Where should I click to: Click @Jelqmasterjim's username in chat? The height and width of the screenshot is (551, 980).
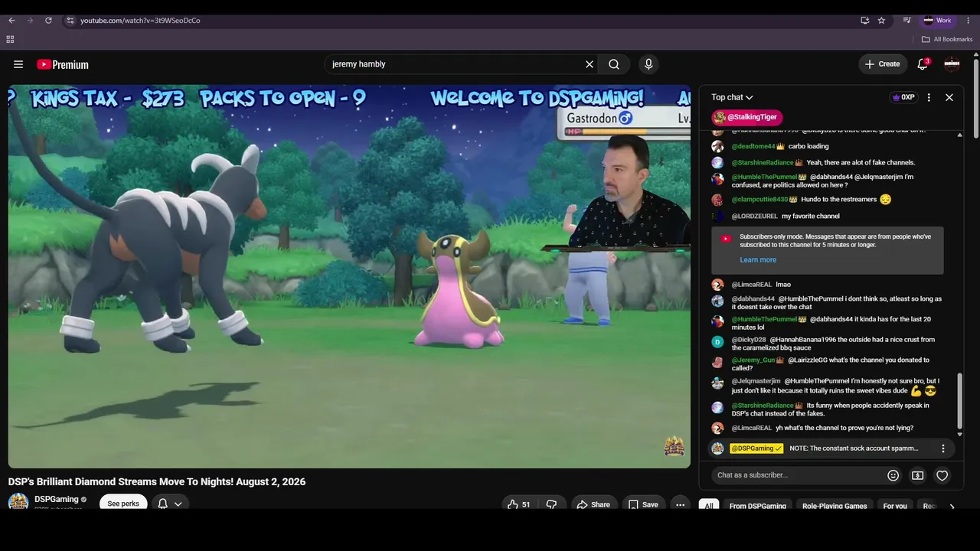[756, 381]
